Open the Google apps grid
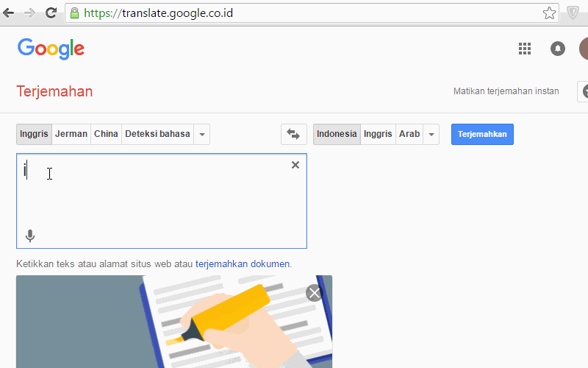The height and width of the screenshot is (368, 588). [x=525, y=49]
